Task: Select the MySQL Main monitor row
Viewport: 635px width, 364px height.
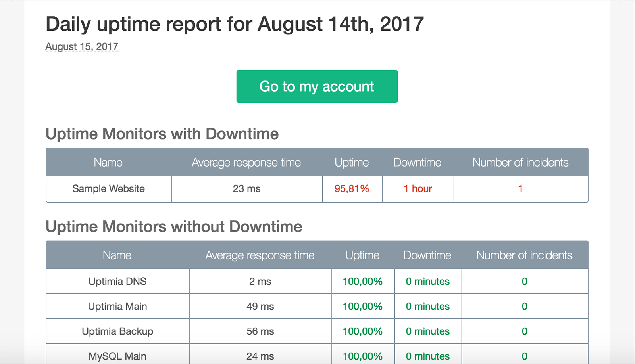Action: 117,356
